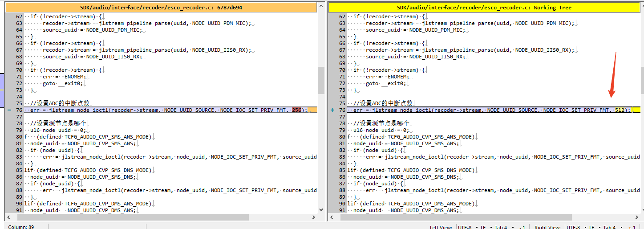Click the left pane horizontal scrollbar thumb

click(134, 217)
